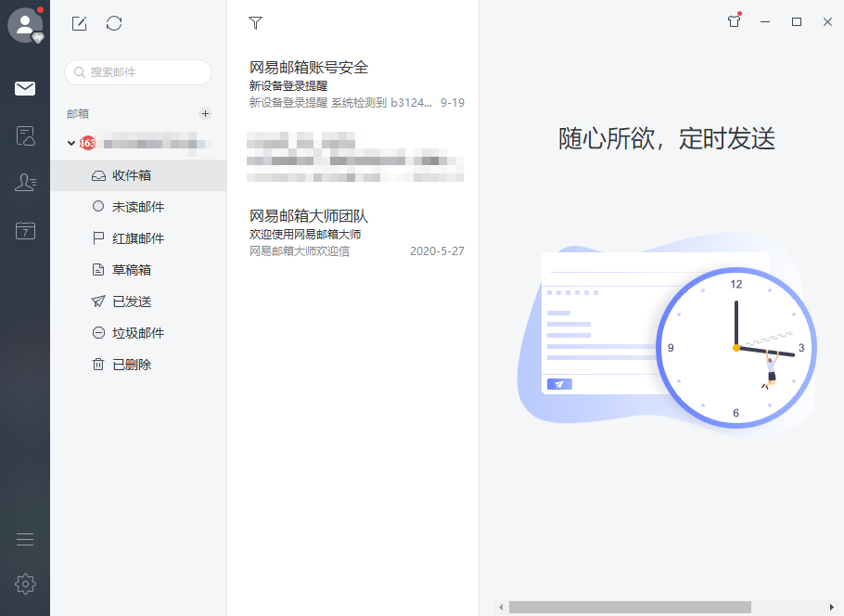Switch to the Mail view in sidebar
The height and width of the screenshot is (616, 844).
(24, 88)
